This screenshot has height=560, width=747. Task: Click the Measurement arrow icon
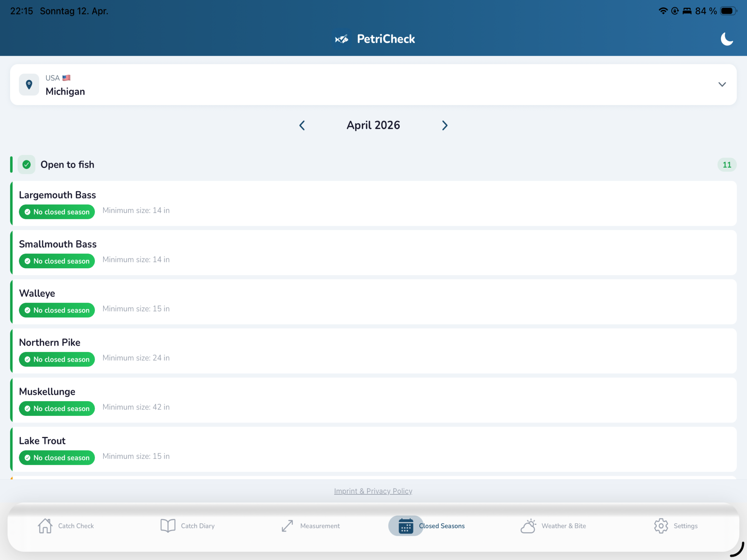(287, 526)
